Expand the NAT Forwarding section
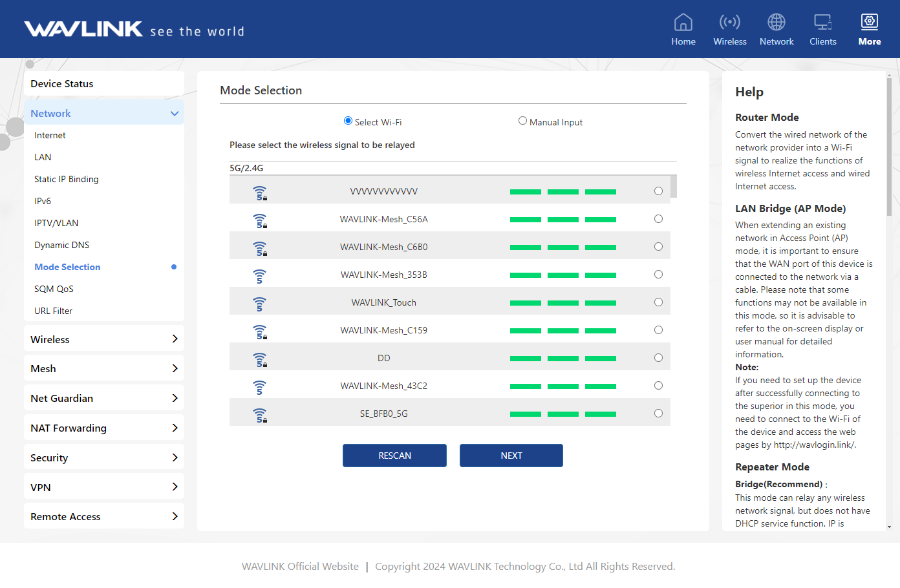 (x=174, y=428)
